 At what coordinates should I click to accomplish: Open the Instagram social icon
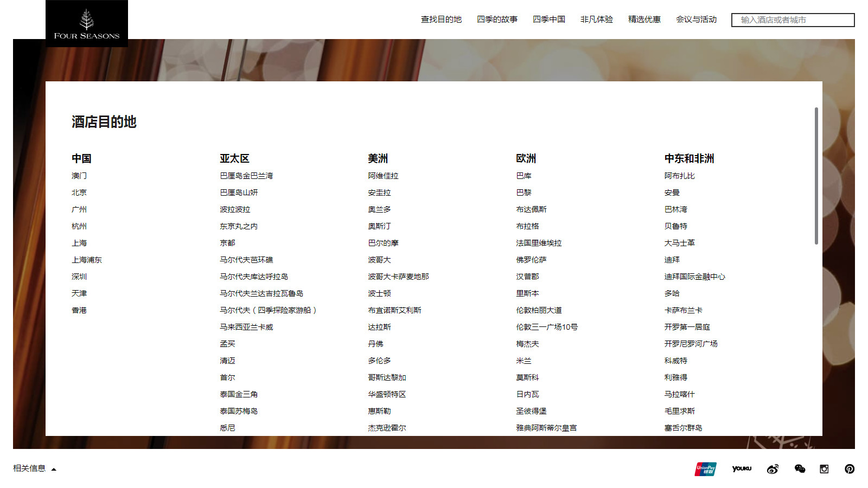pos(824,469)
